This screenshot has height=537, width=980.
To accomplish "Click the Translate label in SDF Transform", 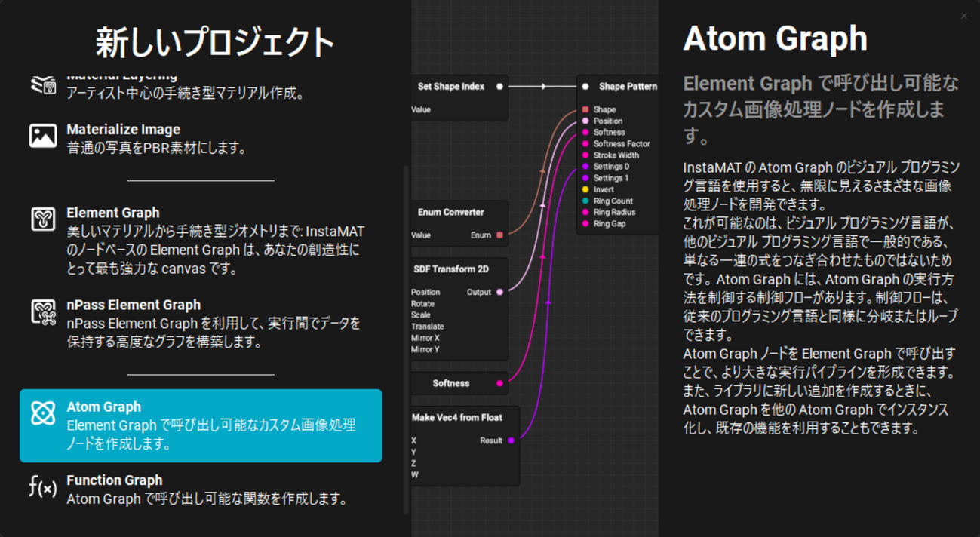I will click(x=428, y=327).
